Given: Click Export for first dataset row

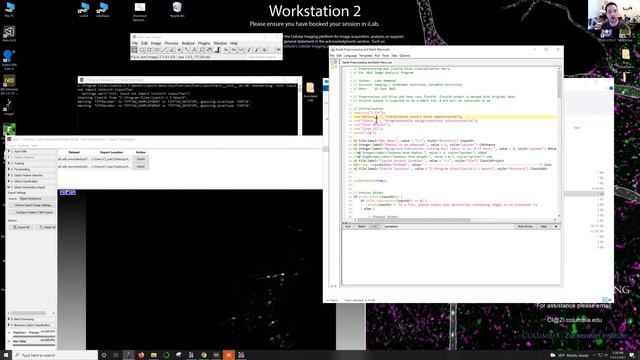Looking at the screenshot, I should click(141, 159).
